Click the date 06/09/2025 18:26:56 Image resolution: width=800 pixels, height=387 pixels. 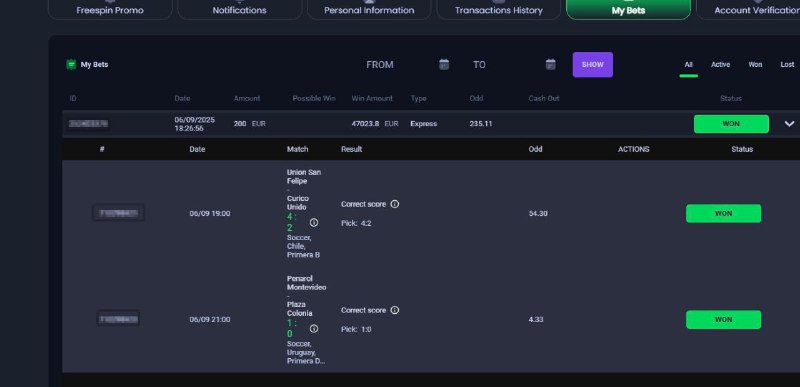[x=194, y=124]
